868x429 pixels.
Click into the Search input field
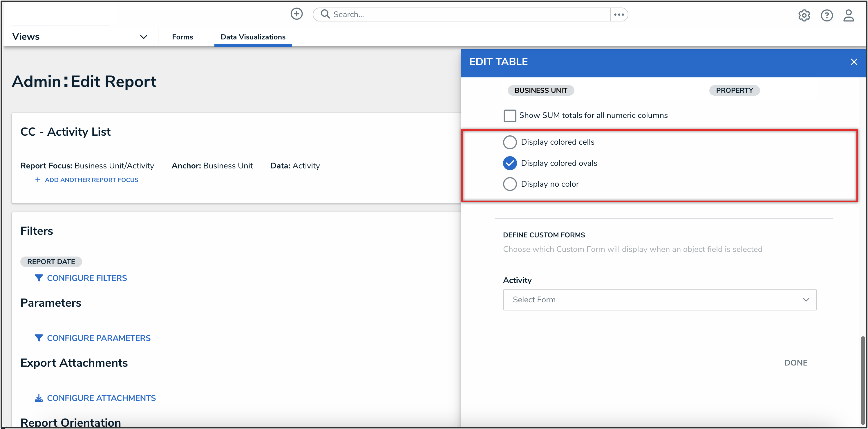click(468, 14)
